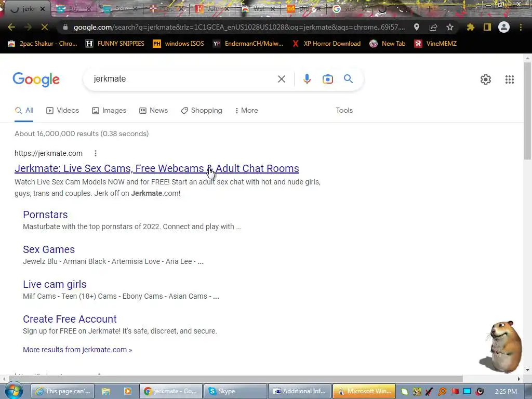Switch to the tab with the red F favicon
Screen dimensions: 532x399
212,9
